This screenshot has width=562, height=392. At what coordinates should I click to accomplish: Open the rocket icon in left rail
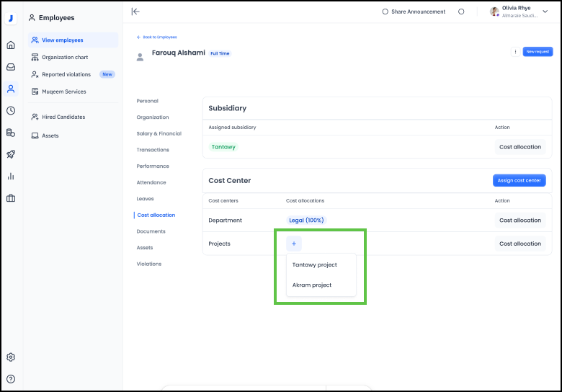[x=11, y=154]
